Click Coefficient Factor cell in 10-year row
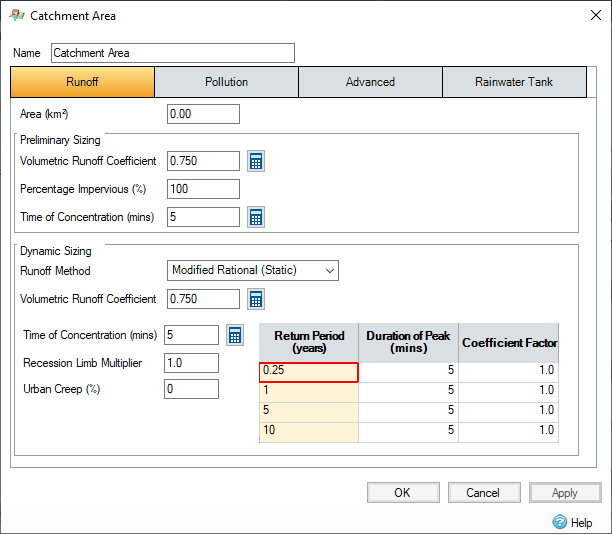The image size is (612, 534). tap(509, 432)
